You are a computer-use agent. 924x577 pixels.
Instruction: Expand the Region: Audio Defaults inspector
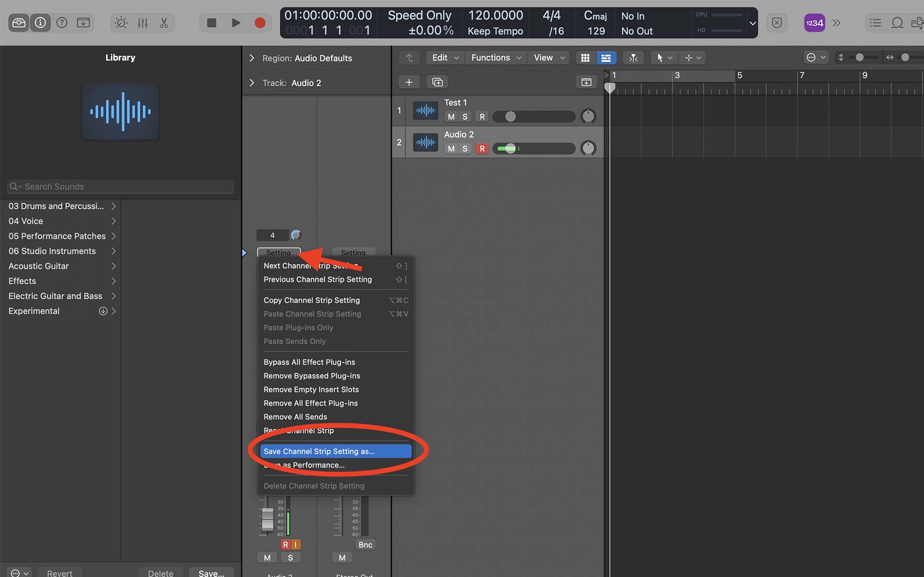pos(252,58)
